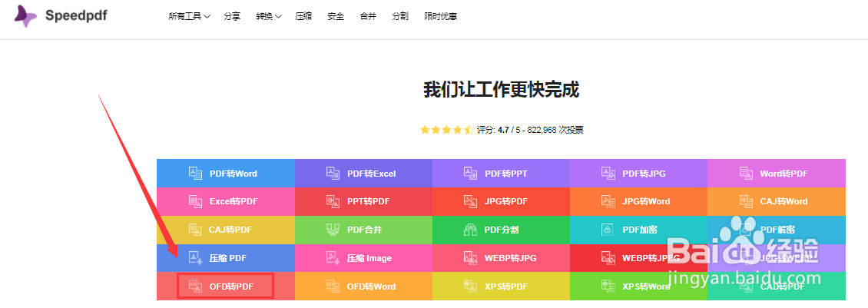Viewport: 868px width, 308px height.
Task: Expand the 转换 dropdown menu
Action: pos(269,16)
